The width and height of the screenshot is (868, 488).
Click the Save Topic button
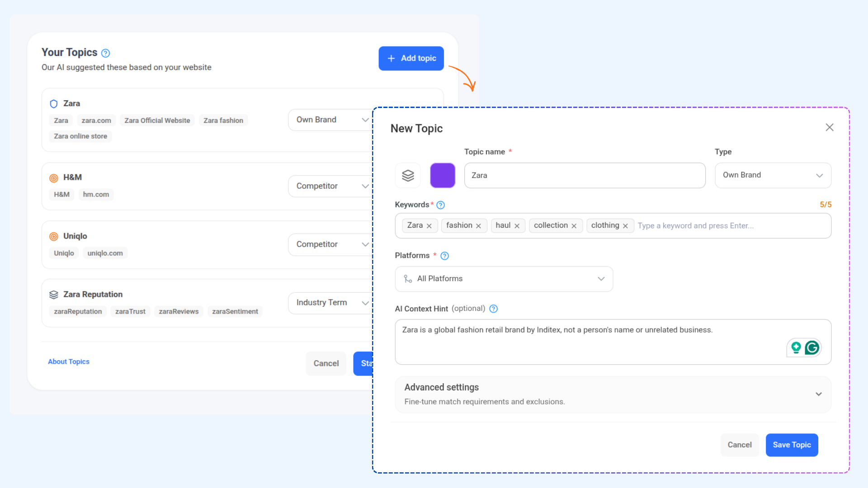tap(792, 445)
